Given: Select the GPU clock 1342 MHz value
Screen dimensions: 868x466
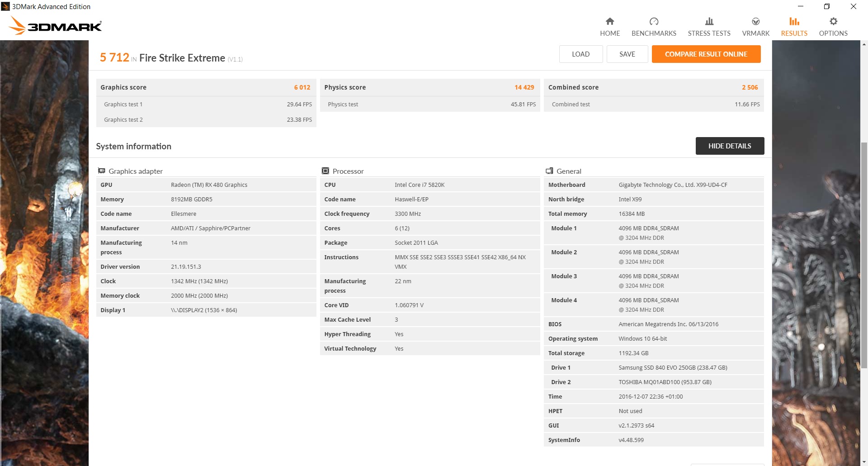Looking at the screenshot, I should (199, 281).
